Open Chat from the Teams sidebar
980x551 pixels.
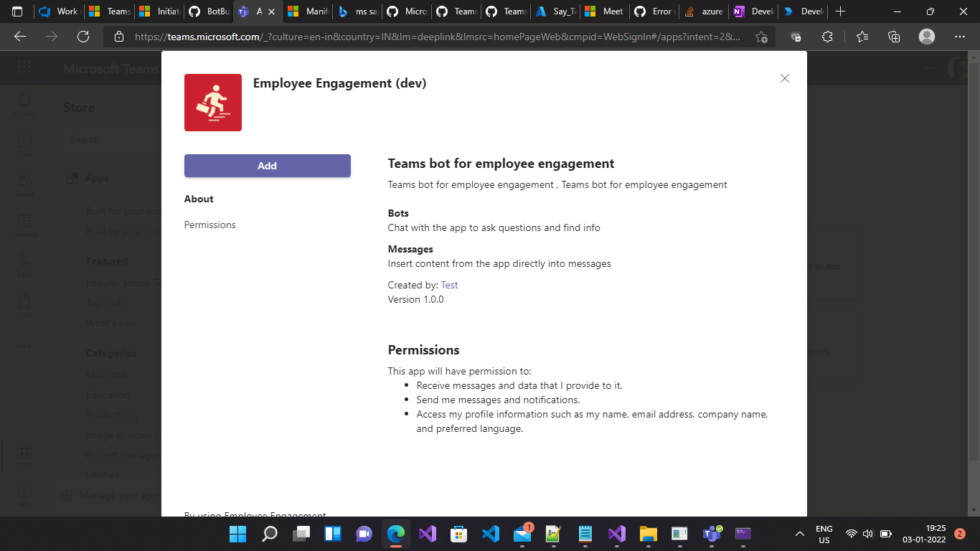[x=24, y=143]
